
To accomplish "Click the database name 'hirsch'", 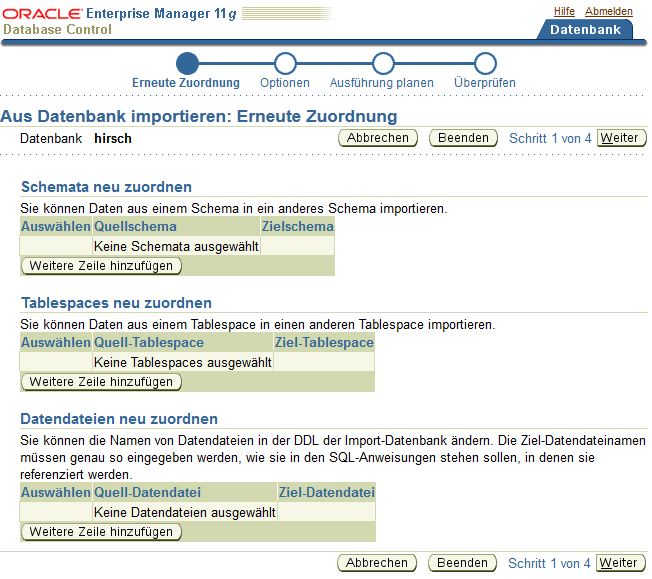I will click(x=113, y=138).
